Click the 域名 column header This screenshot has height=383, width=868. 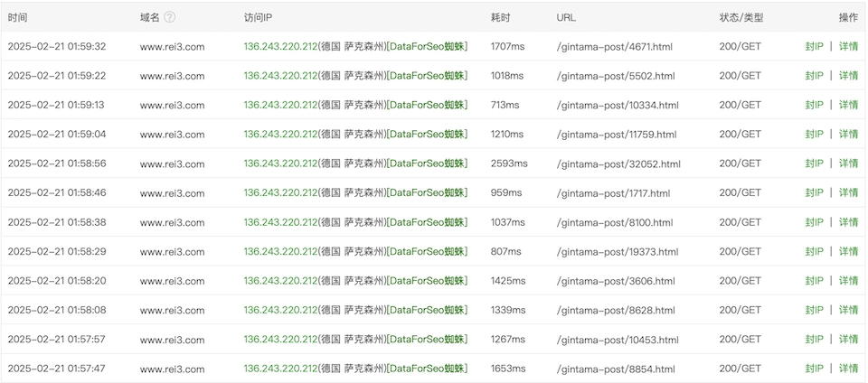(149, 17)
